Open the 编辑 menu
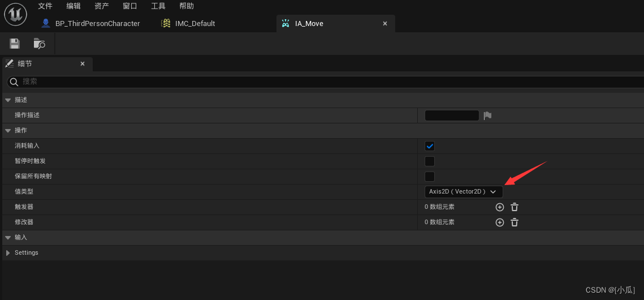 pos(74,6)
